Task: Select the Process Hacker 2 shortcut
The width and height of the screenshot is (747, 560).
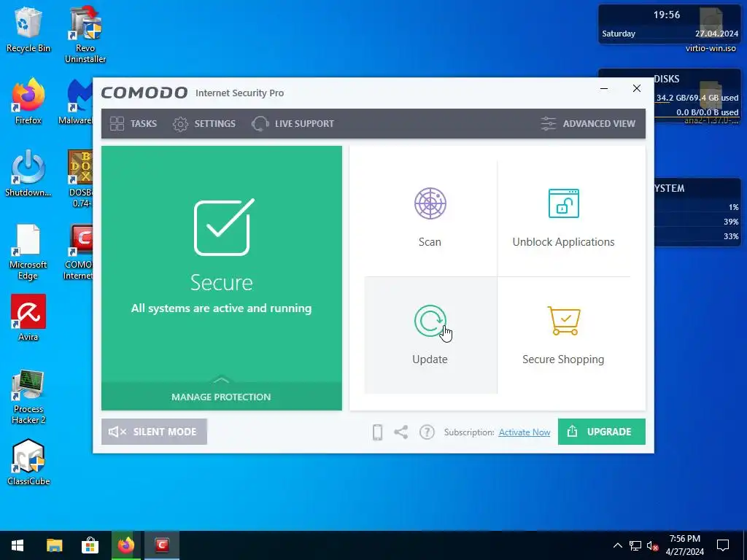Action: 28,396
